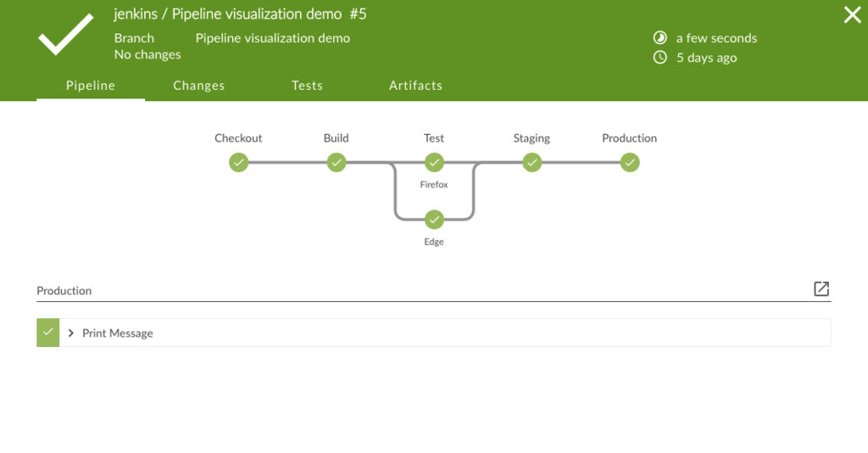Expand the Print Message step chevron
Screen dimensions: 868x453
pos(71,333)
